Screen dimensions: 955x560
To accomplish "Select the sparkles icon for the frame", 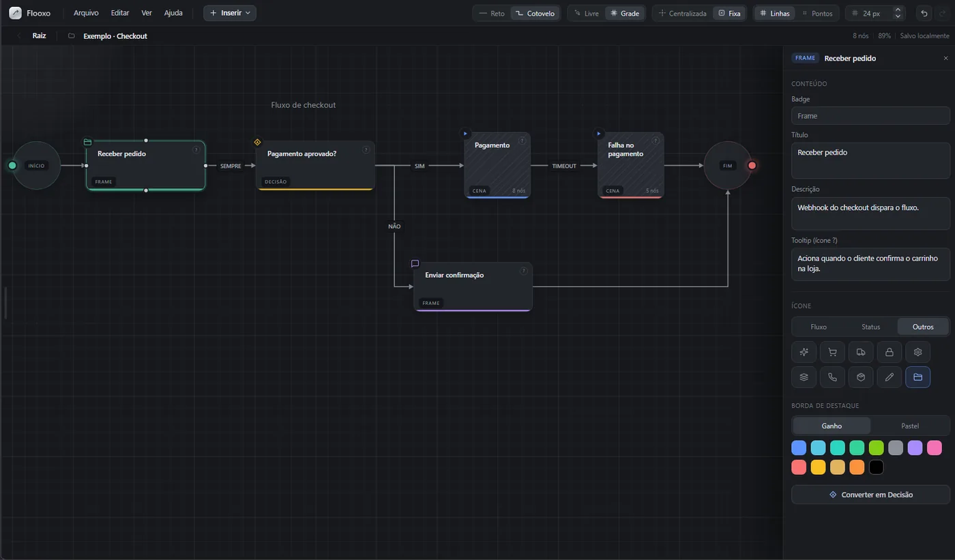I will pyautogui.click(x=804, y=352).
